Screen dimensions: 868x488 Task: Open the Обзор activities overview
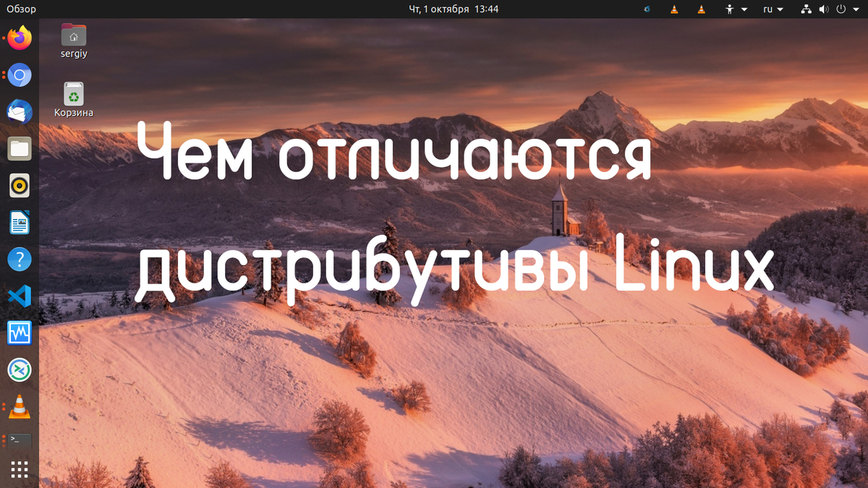click(21, 9)
